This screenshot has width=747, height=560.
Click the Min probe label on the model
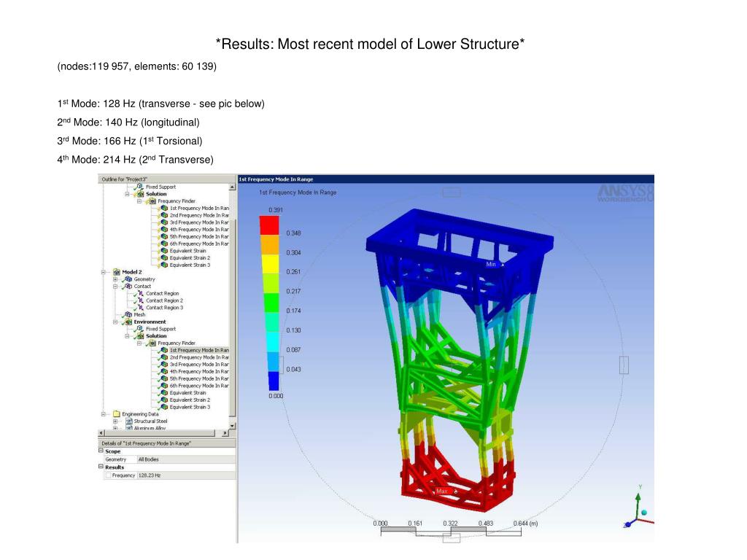tap(491, 264)
